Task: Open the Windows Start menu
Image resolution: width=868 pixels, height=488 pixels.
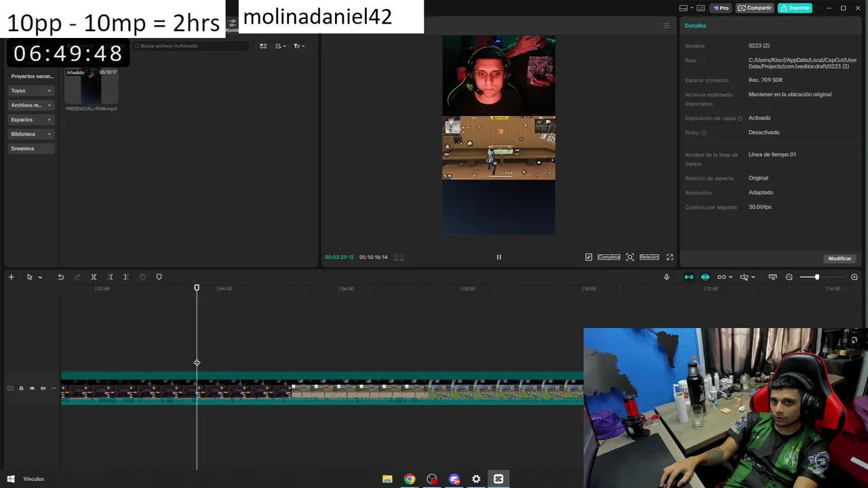Action: [11, 479]
